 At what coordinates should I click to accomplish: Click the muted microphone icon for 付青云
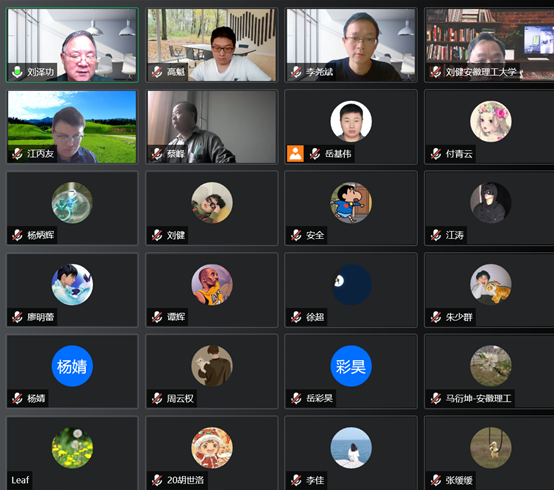coord(436,154)
